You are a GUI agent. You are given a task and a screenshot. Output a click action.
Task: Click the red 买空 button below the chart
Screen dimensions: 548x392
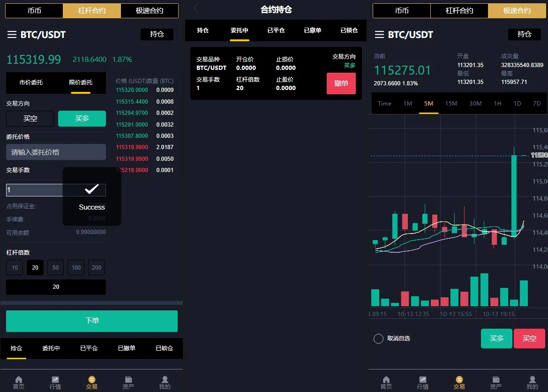529,339
